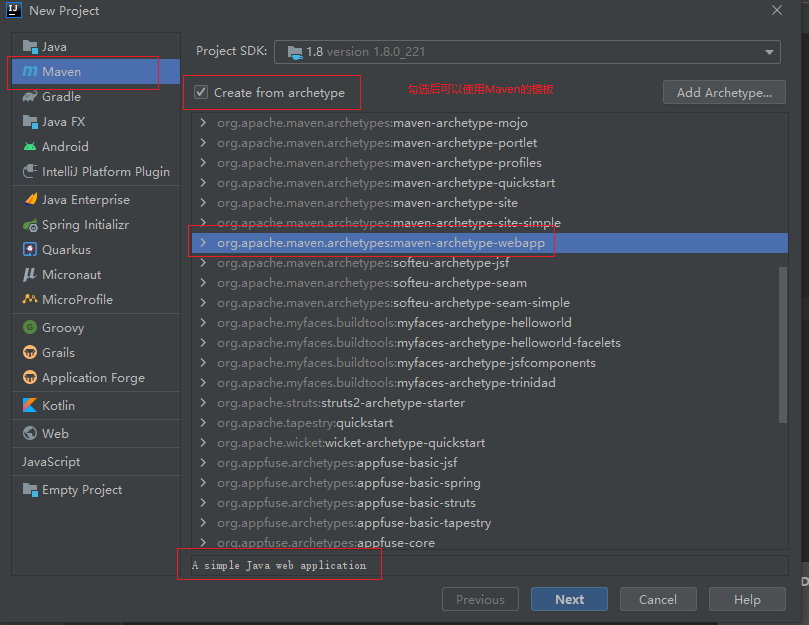Screen dimensions: 809x625
Task: Select appfuse-basic-spring row text
Action: coord(349,483)
